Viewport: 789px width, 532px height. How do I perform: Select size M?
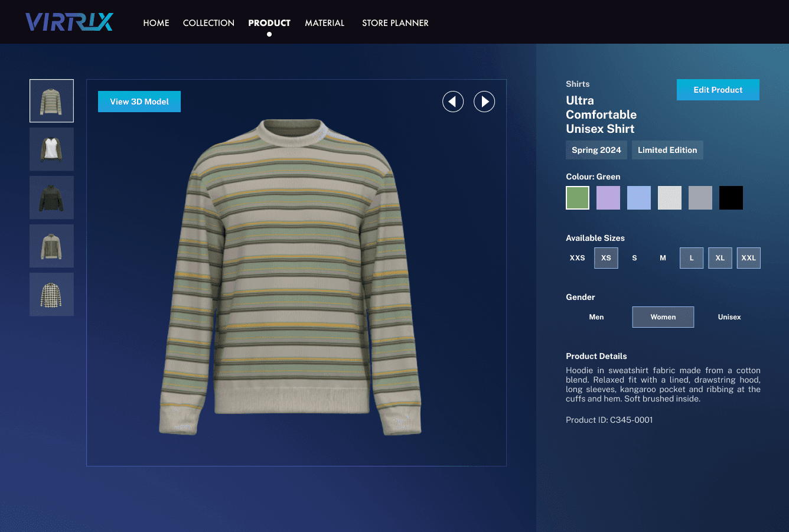click(663, 257)
